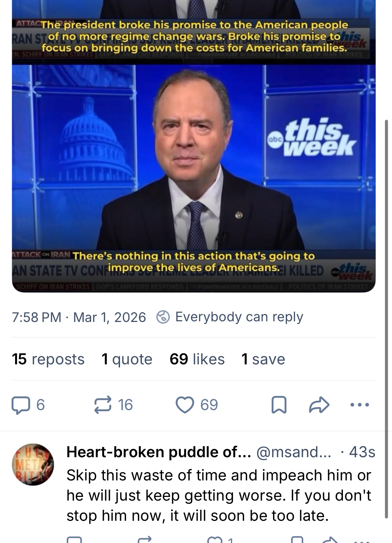Open the share arrow menu

pyautogui.click(x=319, y=405)
